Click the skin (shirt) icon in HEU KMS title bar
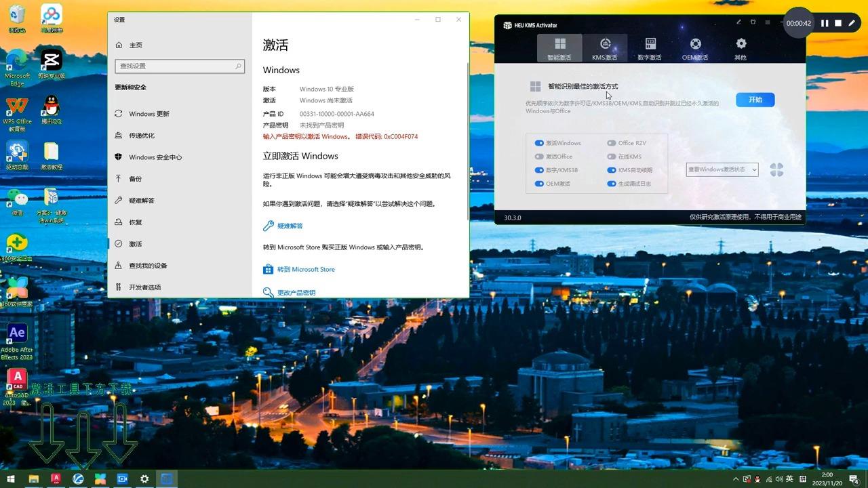This screenshot has width=868, height=488. pos(753,22)
